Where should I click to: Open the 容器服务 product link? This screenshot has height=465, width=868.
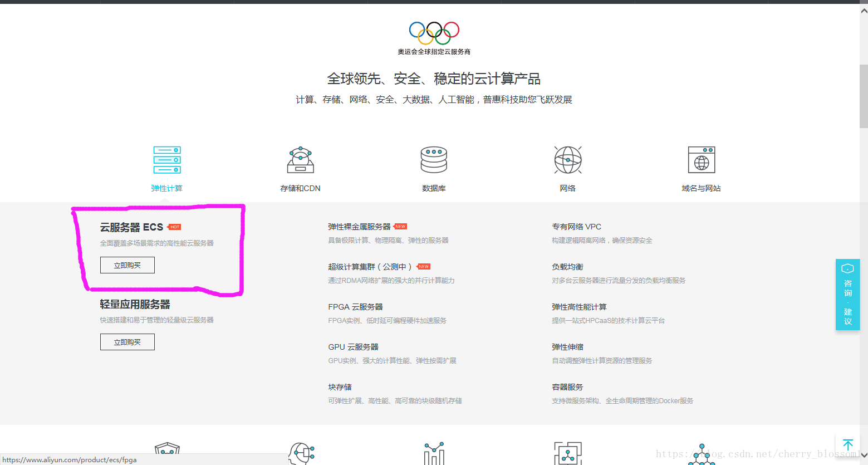coord(568,387)
